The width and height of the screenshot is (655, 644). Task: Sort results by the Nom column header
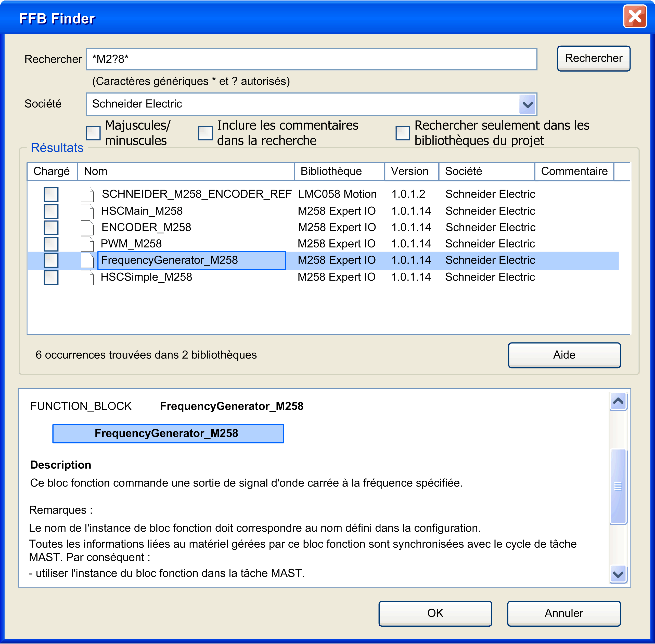(186, 171)
